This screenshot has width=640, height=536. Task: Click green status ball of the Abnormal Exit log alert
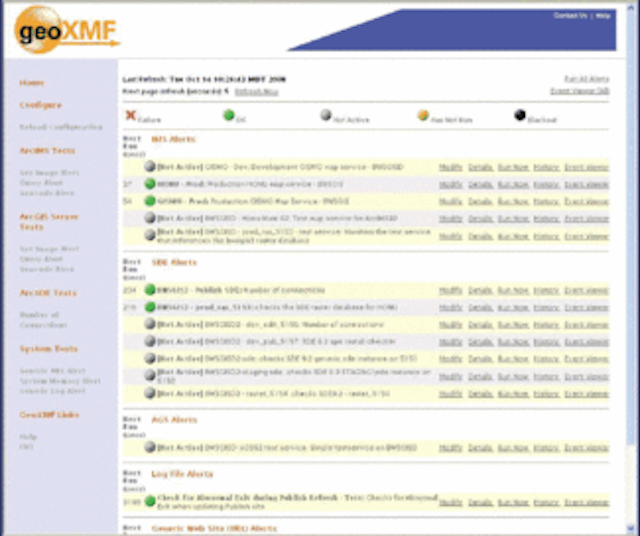click(x=150, y=500)
